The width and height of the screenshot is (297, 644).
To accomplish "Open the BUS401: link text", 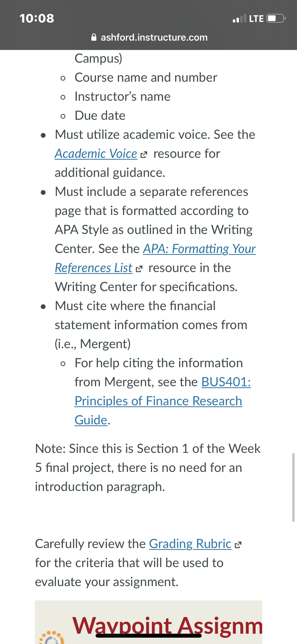I will pyautogui.click(x=226, y=382).
